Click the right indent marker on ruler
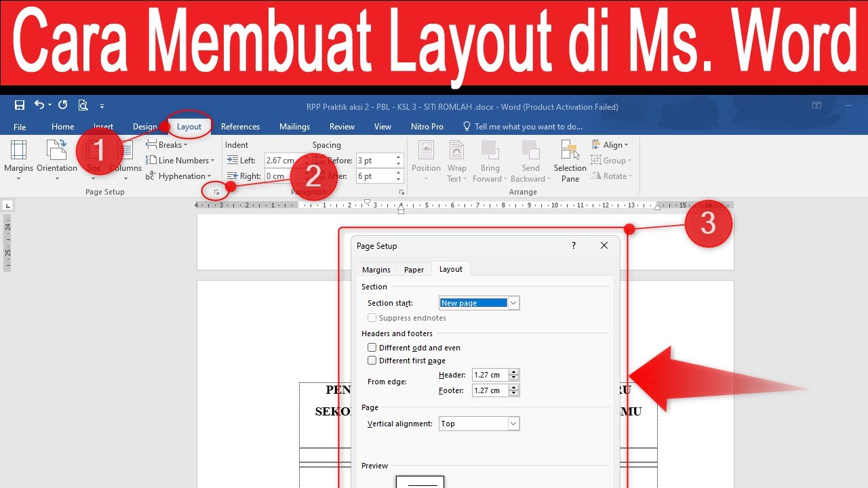The height and width of the screenshot is (488, 868). pos(658,207)
